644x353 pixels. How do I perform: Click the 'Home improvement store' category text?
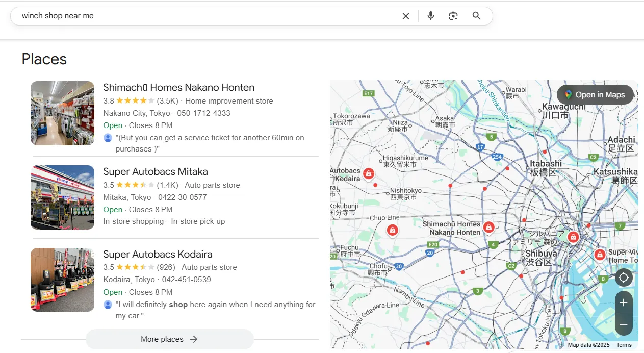(229, 101)
